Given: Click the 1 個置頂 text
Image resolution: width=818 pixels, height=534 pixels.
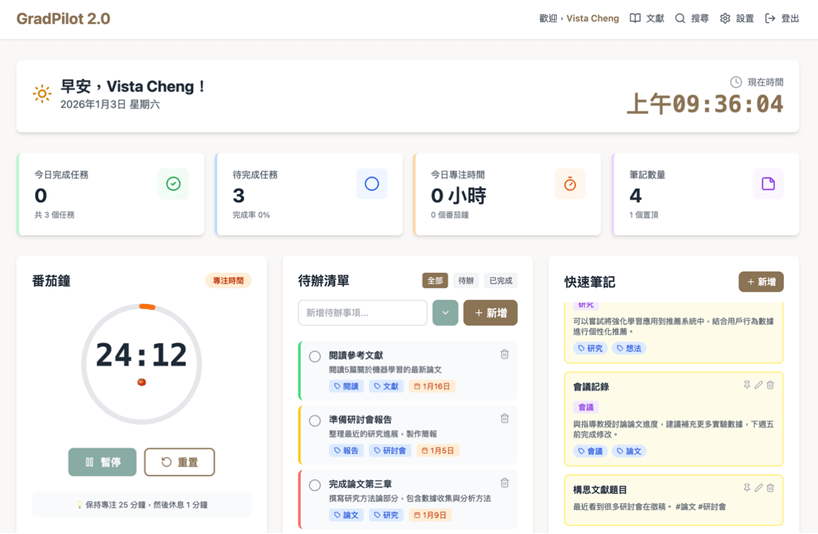Looking at the screenshot, I should click(x=644, y=215).
